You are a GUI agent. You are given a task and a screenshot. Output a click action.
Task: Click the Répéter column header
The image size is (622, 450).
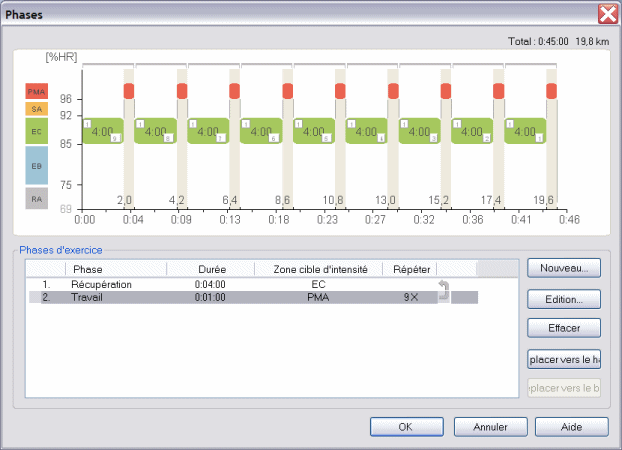pyautogui.click(x=410, y=270)
